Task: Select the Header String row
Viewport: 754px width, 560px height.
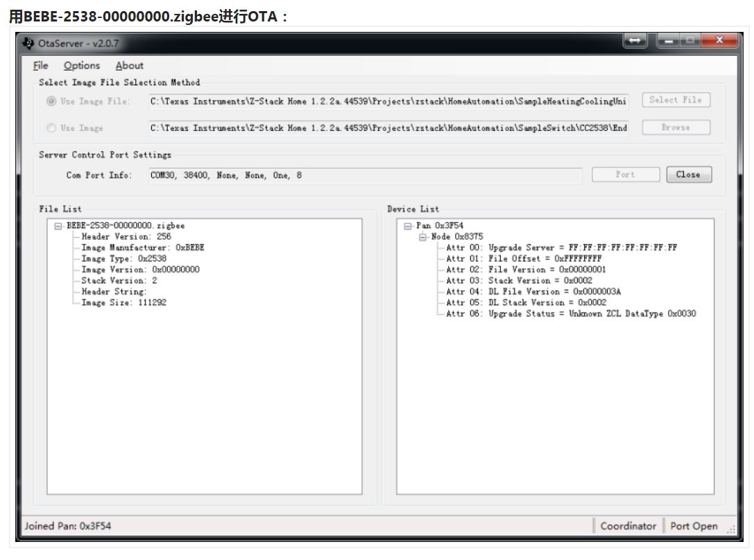Action: [114, 292]
